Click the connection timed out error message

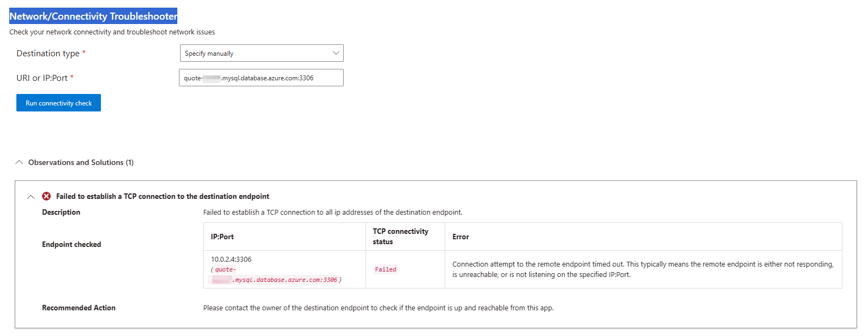643,269
